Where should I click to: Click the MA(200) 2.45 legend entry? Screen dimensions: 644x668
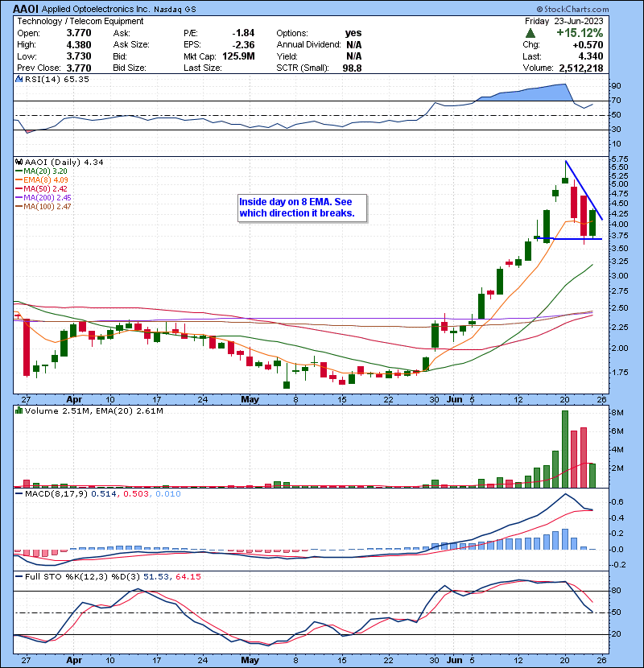tap(43, 198)
